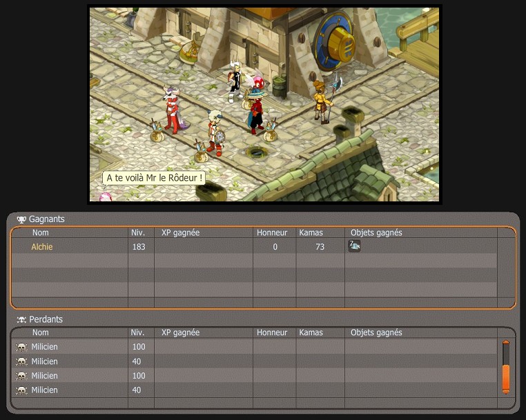Click Alchie's Kamas value 73
This screenshot has width=526, height=420.
320,247
